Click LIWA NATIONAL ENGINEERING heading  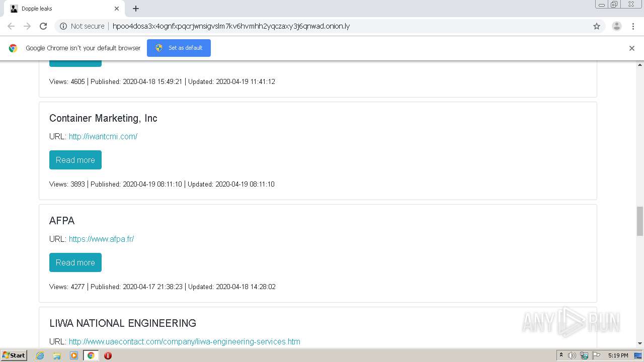(x=123, y=323)
